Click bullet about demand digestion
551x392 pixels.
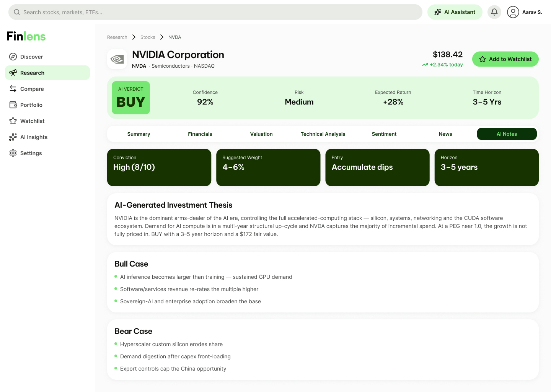click(175, 356)
